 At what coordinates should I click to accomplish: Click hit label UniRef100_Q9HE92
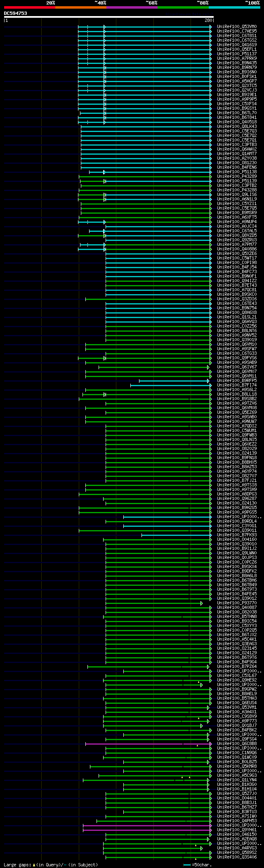pos(237,680)
